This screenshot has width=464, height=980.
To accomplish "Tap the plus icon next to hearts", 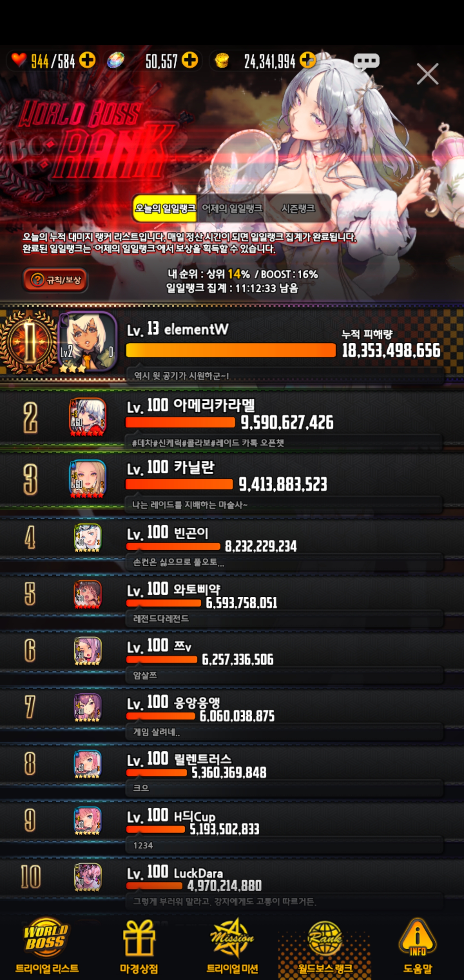I will [x=87, y=60].
